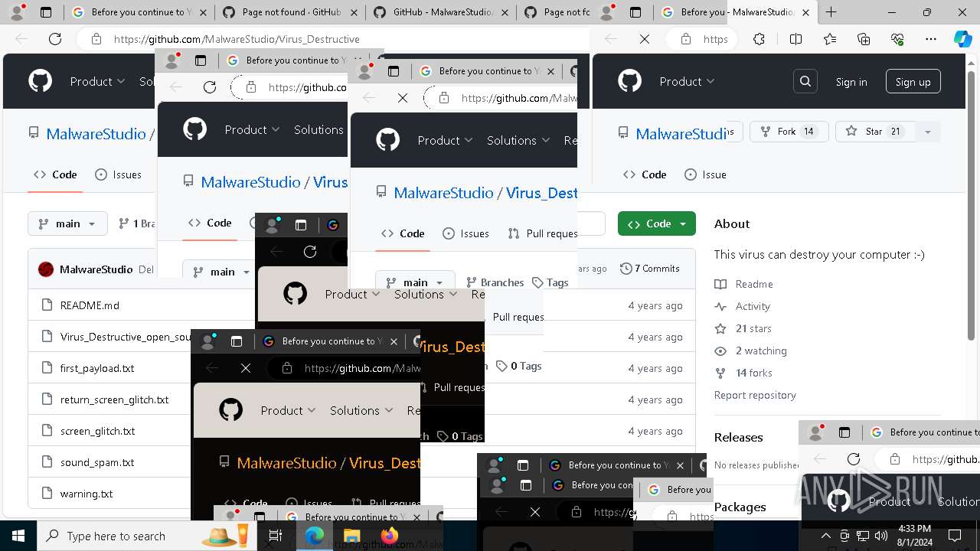Image resolution: width=980 pixels, height=551 pixels.
Task: Open the Readme link under About
Action: [744, 284]
